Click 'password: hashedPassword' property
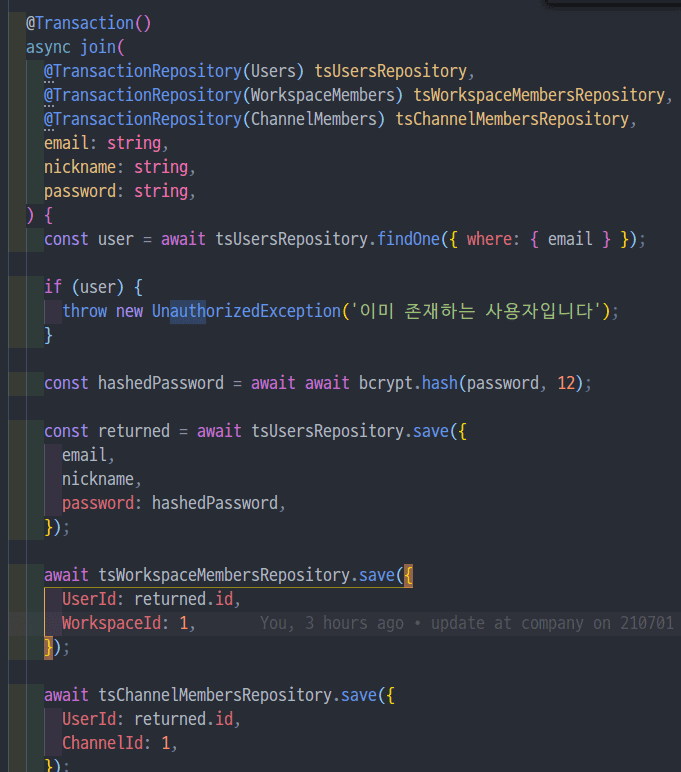Viewport: 681px width, 772px height. coord(170,503)
